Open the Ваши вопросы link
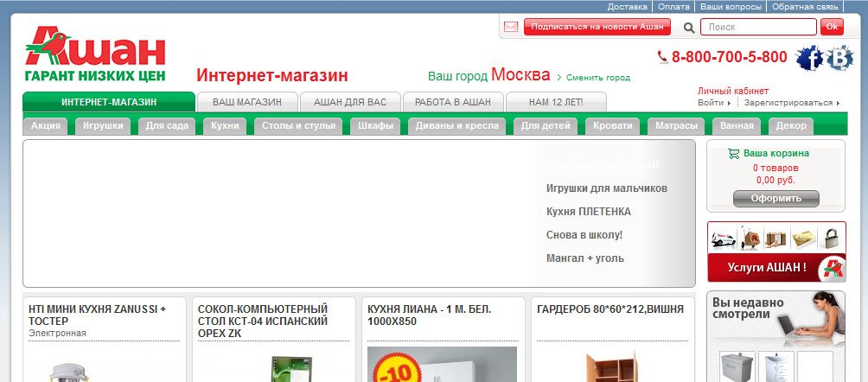868x382 pixels. click(x=731, y=7)
